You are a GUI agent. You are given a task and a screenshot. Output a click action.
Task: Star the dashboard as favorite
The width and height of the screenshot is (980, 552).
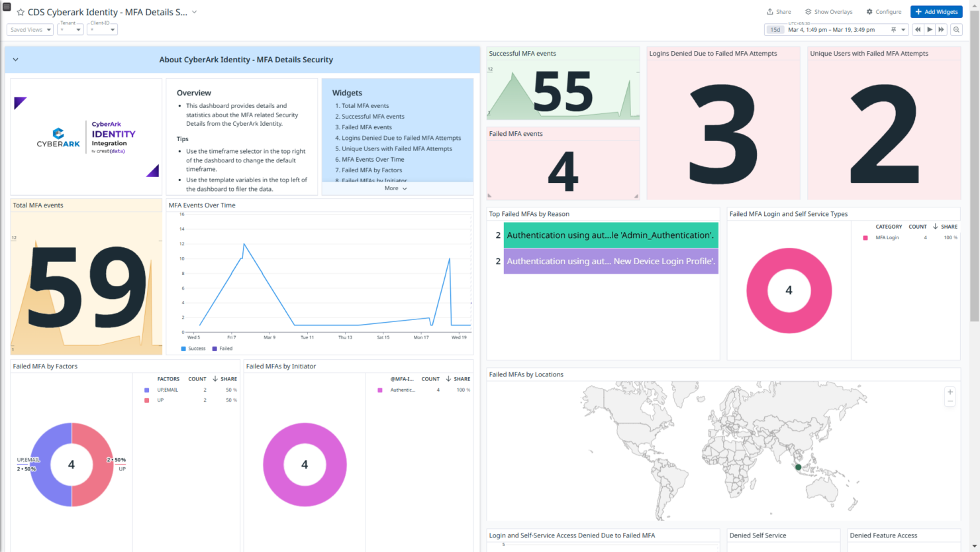point(21,13)
